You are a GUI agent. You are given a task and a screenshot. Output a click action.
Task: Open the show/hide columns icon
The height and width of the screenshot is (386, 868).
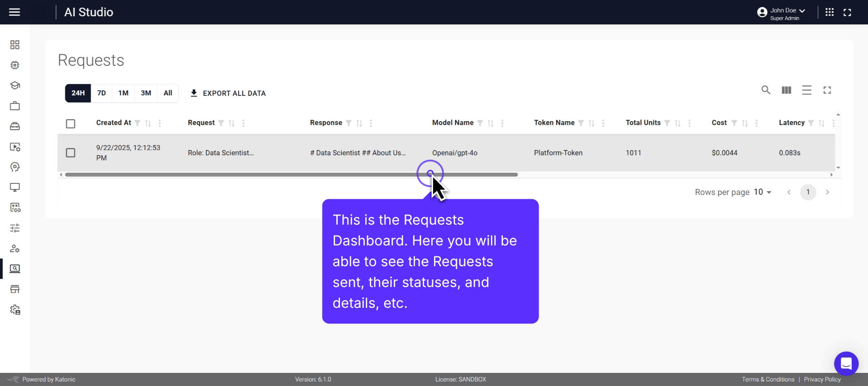[x=787, y=90]
